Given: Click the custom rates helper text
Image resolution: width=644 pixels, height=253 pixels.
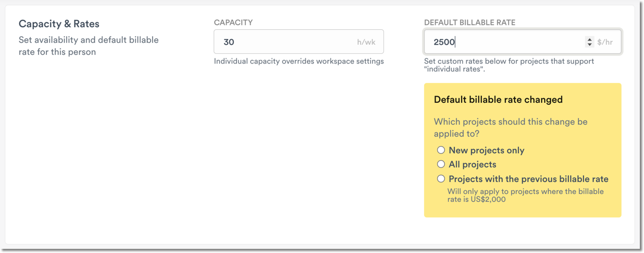Looking at the screenshot, I should [x=509, y=65].
